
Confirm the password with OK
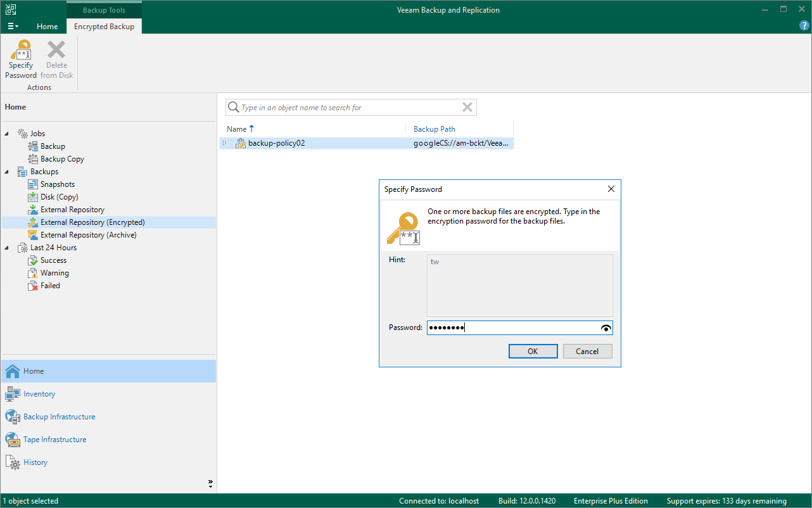[533, 351]
